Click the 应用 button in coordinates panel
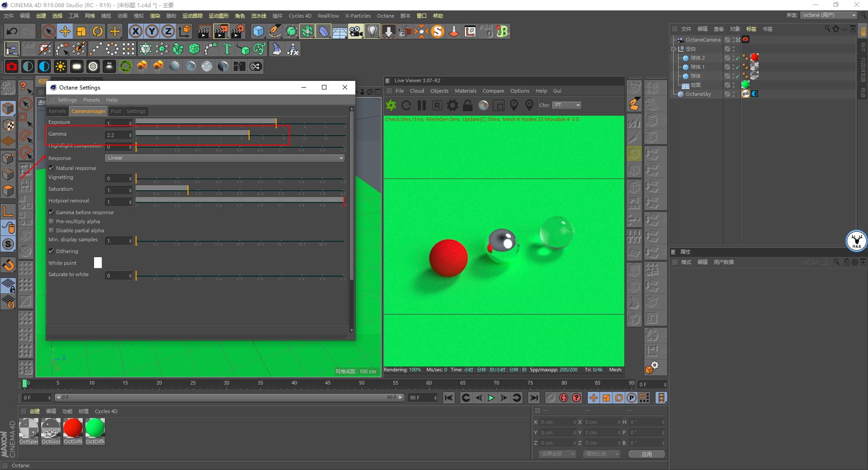This screenshot has width=868, height=470. coord(646,454)
